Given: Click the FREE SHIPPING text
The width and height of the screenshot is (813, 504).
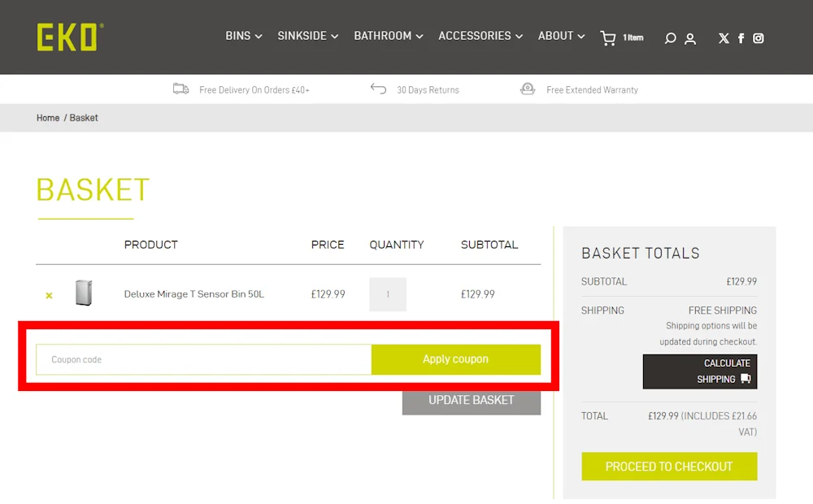Looking at the screenshot, I should (723, 310).
